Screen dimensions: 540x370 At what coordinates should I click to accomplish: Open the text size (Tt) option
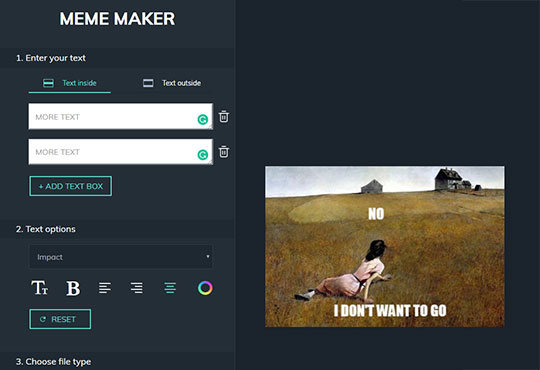(x=40, y=288)
